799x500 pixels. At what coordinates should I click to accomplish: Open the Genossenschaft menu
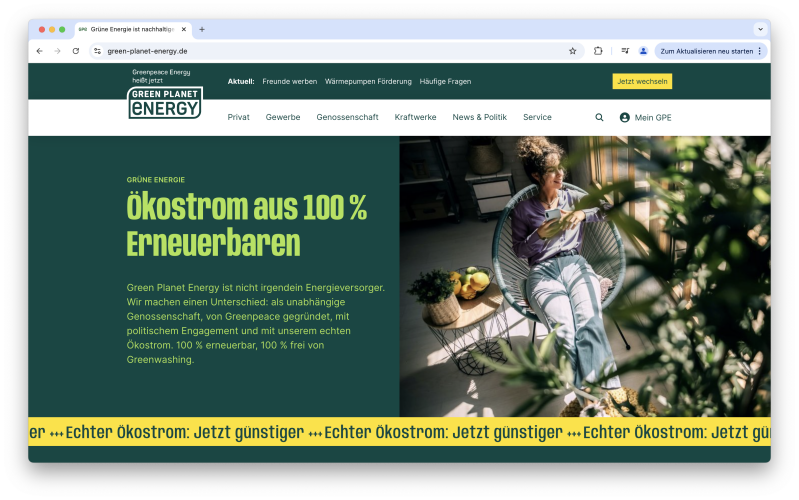[x=348, y=117]
